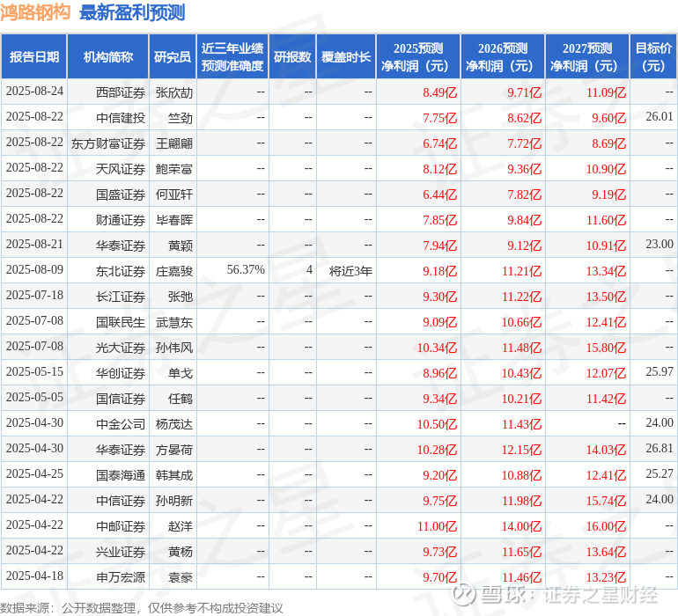Click researcher name 黄颖
678x616 pixels.
tap(181, 246)
